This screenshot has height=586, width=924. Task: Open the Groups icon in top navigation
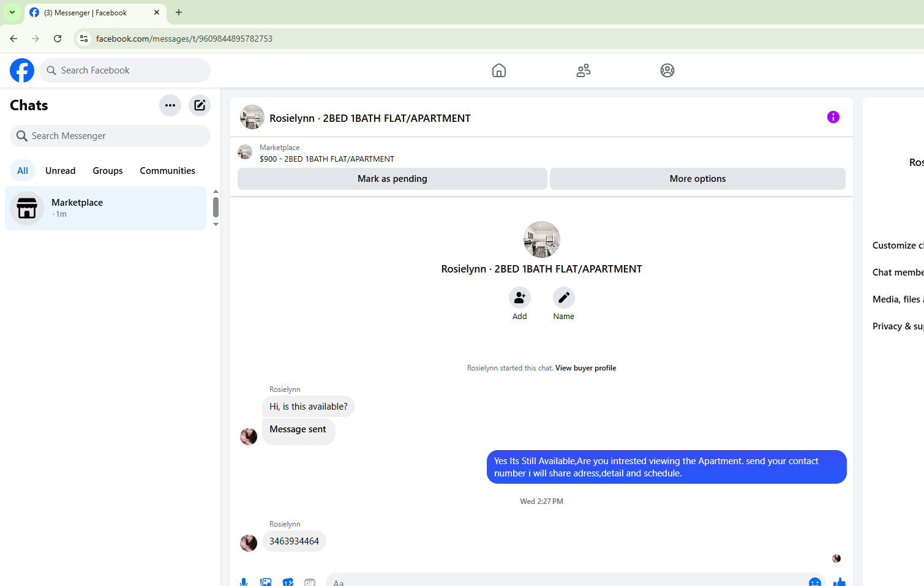pos(667,70)
